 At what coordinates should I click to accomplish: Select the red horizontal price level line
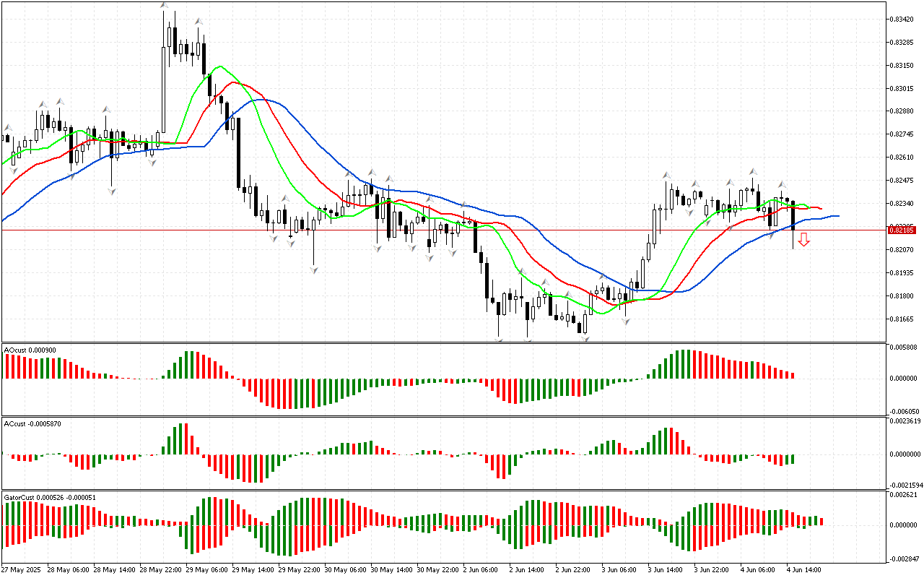(433, 230)
